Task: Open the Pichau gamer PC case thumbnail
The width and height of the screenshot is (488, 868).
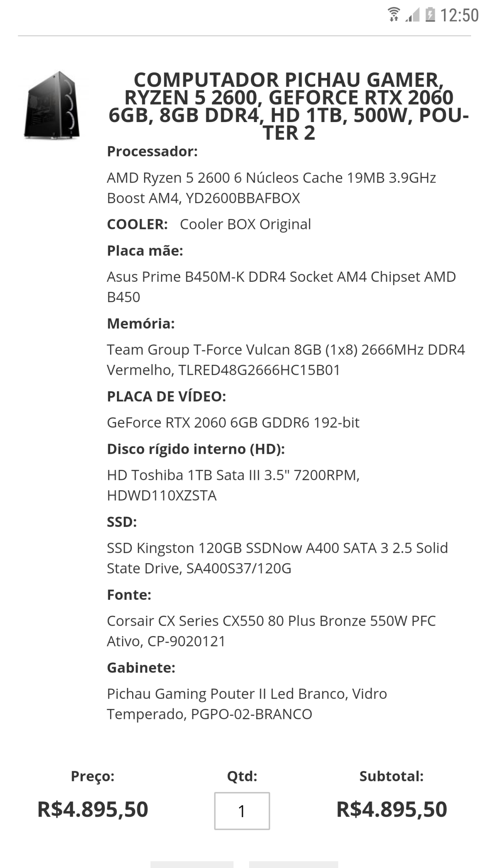Action: pyautogui.click(x=52, y=105)
